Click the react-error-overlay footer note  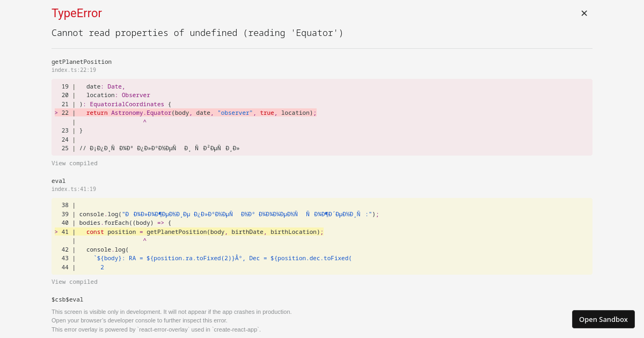click(x=156, y=329)
